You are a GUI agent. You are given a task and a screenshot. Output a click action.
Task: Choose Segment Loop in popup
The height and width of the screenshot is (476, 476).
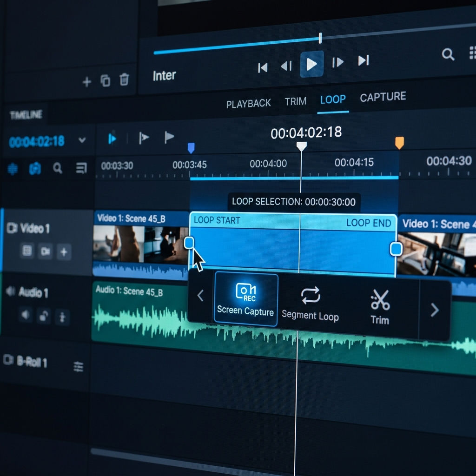[x=310, y=304]
